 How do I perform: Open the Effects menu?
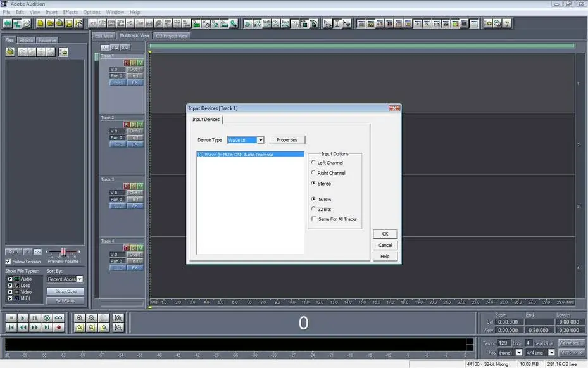coord(70,13)
